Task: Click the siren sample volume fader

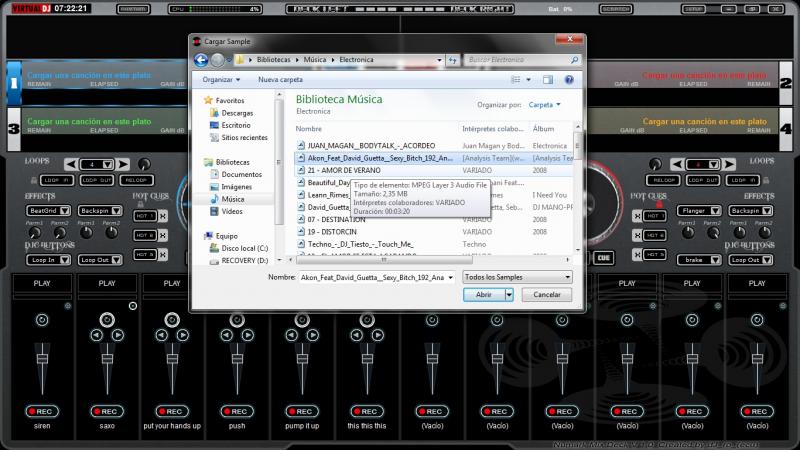Action: pos(42,358)
